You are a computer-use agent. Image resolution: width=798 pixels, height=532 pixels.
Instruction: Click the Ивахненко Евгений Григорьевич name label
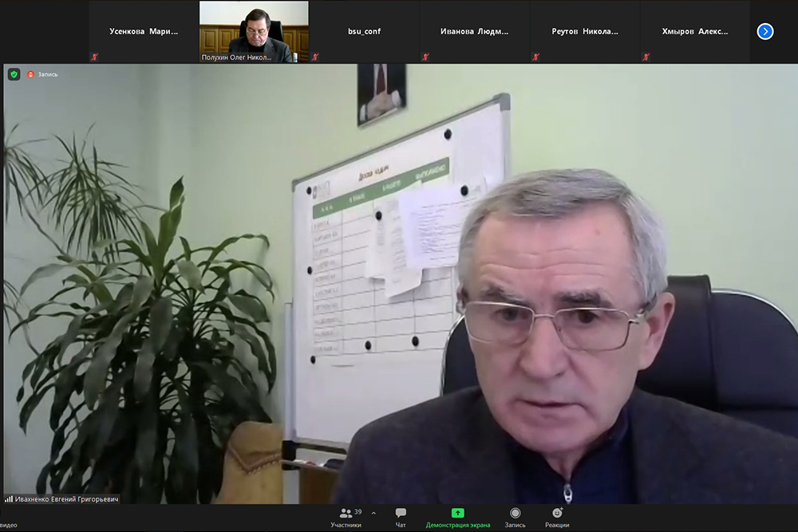pyautogui.click(x=67, y=499)
